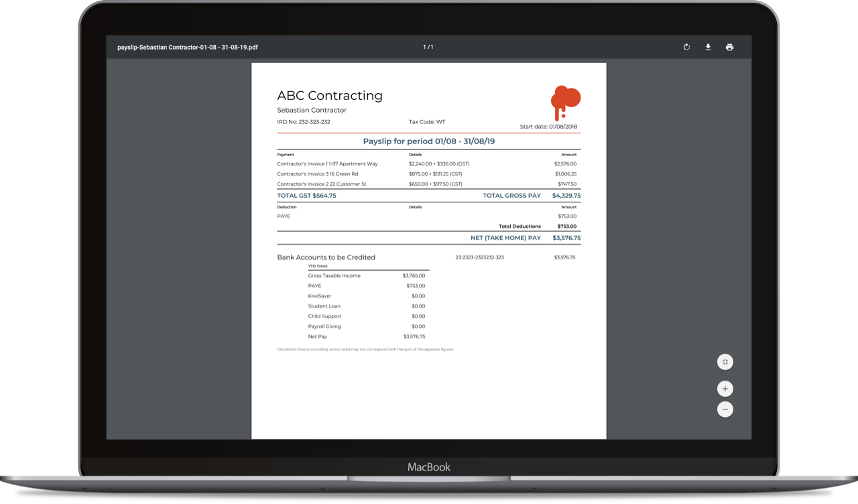Click the Payslip for period heading
Viewport: 858px width, 504px height.
pos(429,141)
